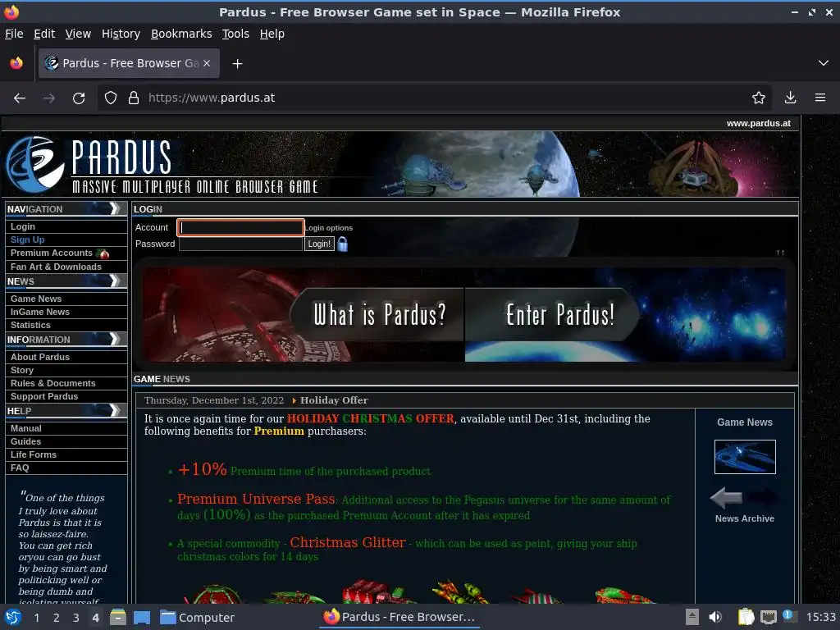Go to previous news with the left arrow

click(727, 498)
